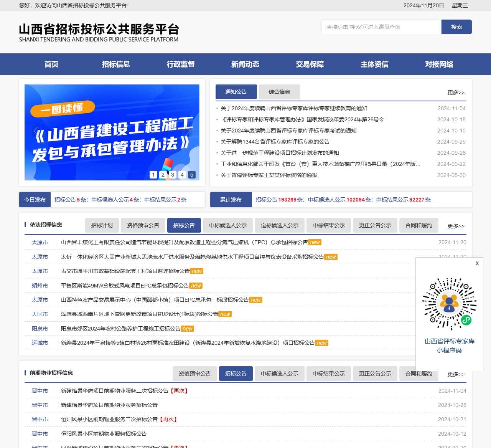The image size is (491, 448).
Task: Open 平鲁区斯能49MW分散式风电项目 tender announcement
Action: pos(125,286)
